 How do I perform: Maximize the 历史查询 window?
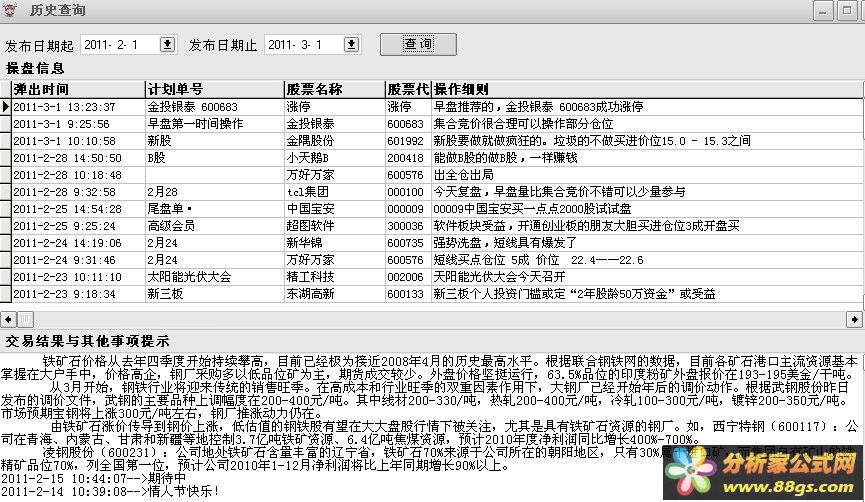pos(846,10)
